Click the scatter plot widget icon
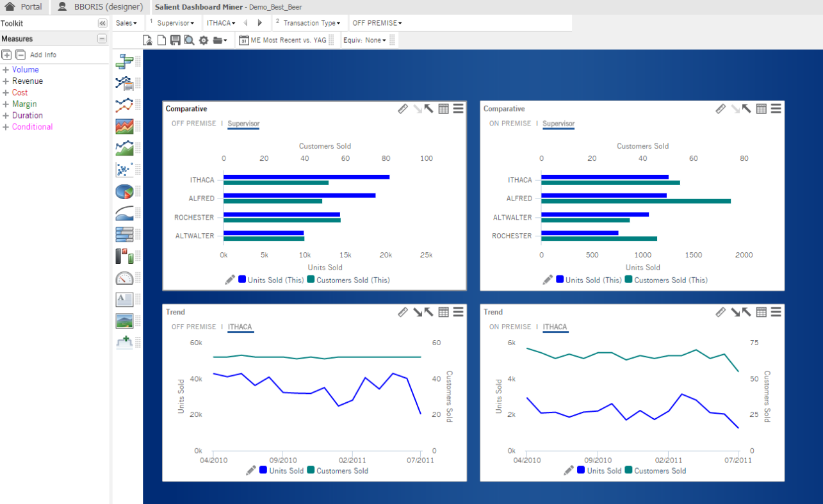The height and width of the screenshot is (504, 823). point(124,170)
